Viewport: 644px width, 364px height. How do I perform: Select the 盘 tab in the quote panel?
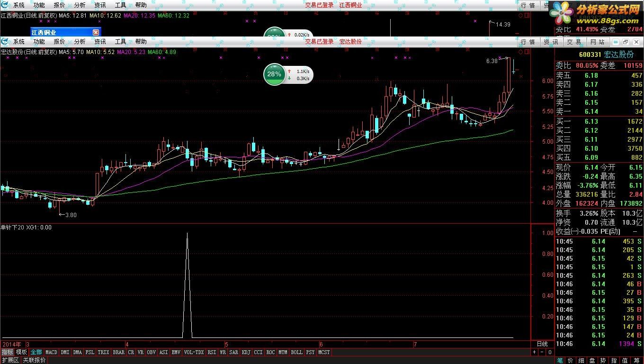[592, 360]
